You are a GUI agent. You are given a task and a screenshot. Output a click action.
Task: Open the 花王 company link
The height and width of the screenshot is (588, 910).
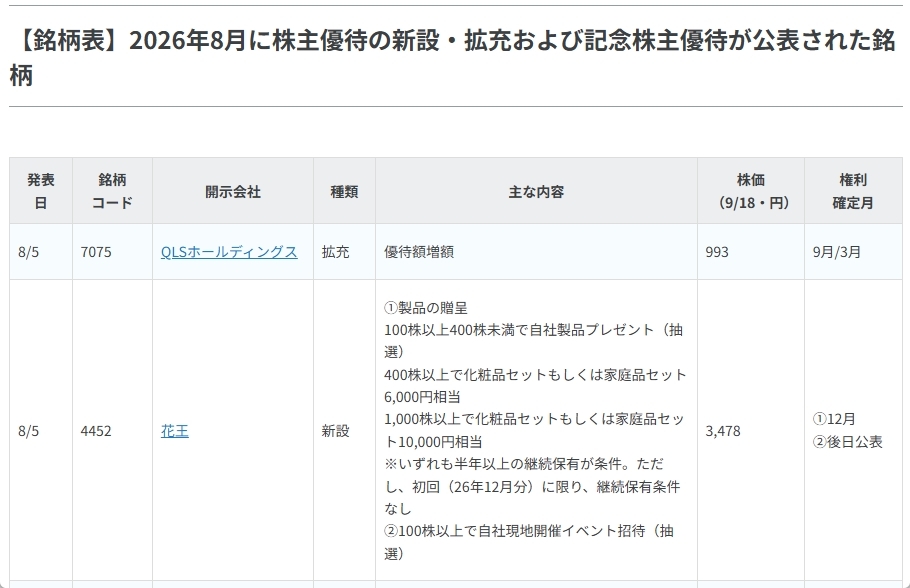(x=175, y=431)
